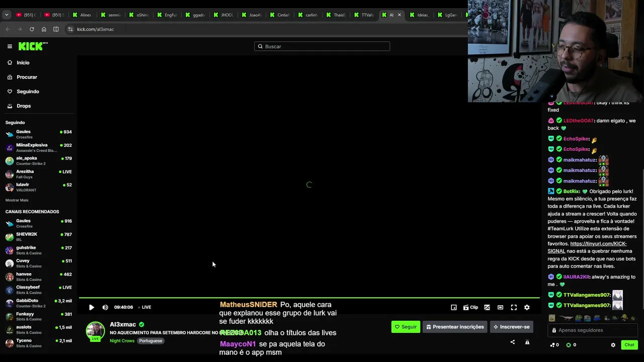Image resolution: width=644 pixels, height=362 pixels.
Task: Enter fullscreen video mode
Action: (x=514, y=307)
